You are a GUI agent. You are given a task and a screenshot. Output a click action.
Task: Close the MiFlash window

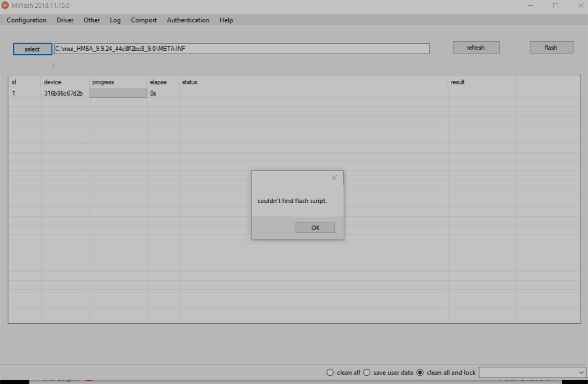pos(580,6)
